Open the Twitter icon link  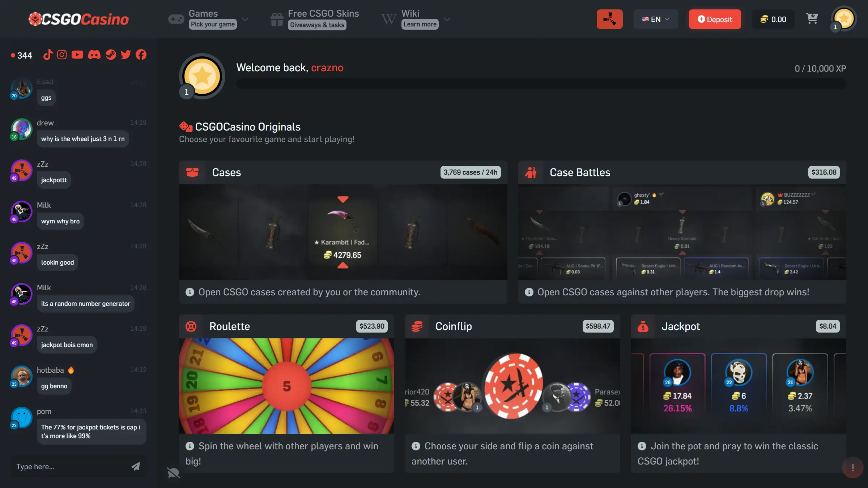tap(125, 55)
